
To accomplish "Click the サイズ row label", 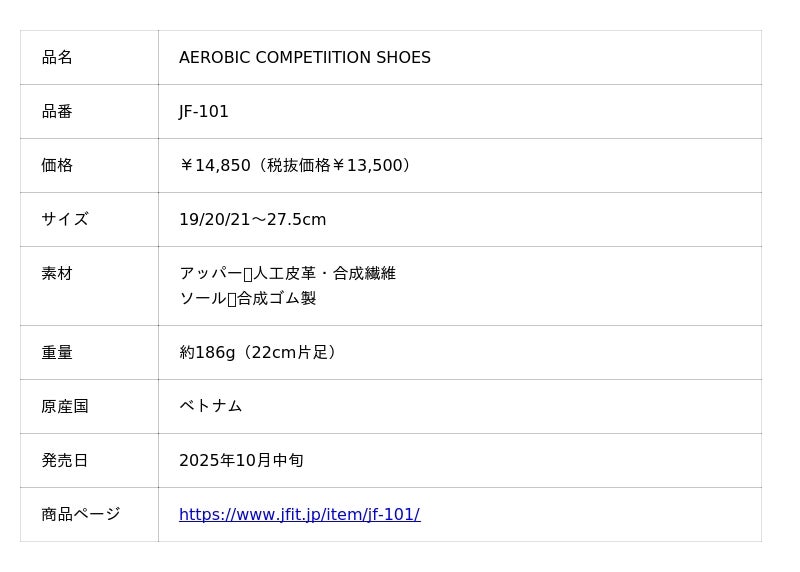I will [x=65, y=220].
